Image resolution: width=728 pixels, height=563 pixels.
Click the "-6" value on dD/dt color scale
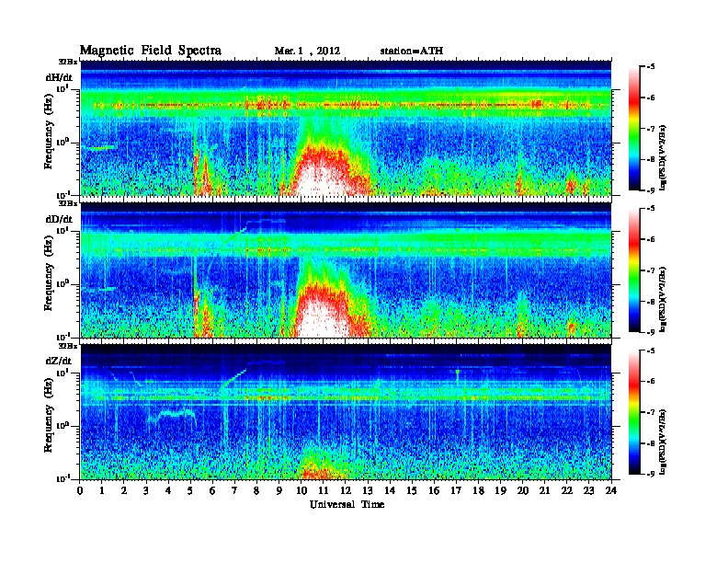tap(651, 239)
